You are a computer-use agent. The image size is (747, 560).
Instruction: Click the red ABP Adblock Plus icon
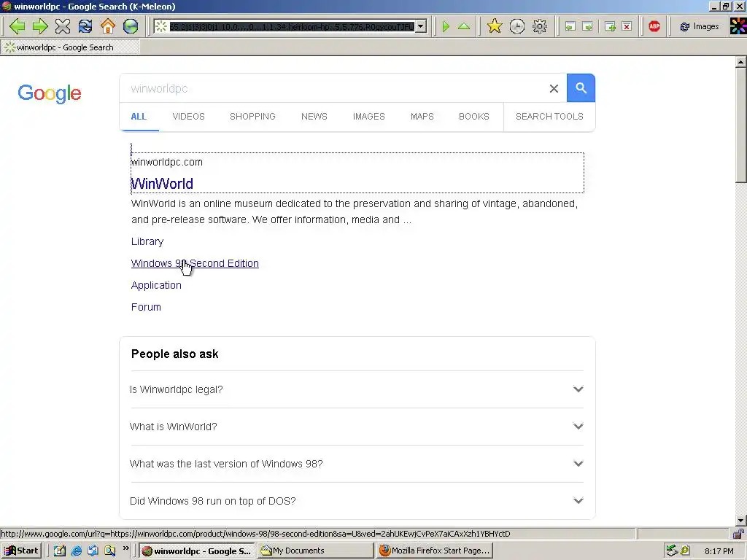654,27
